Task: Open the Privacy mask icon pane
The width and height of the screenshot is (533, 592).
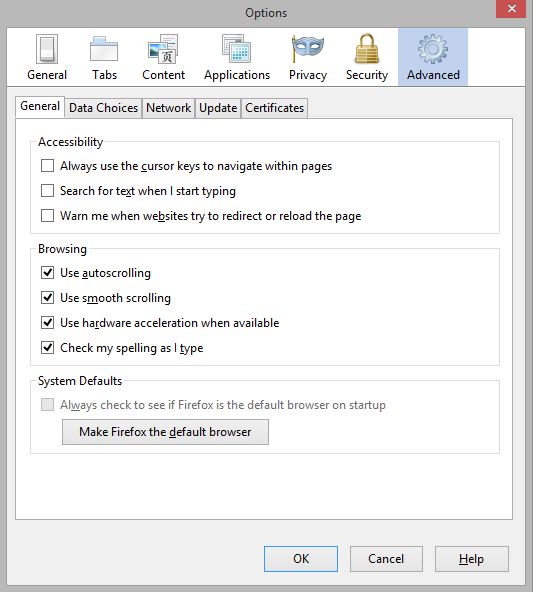Action: click(308, 57)
